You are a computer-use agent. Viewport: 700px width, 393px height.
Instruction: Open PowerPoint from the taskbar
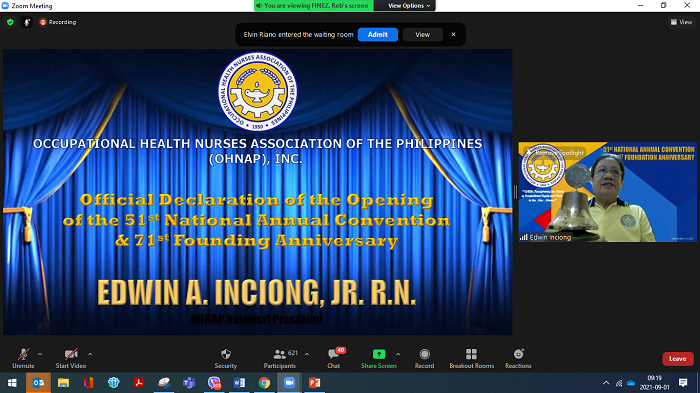coord(315,383)
